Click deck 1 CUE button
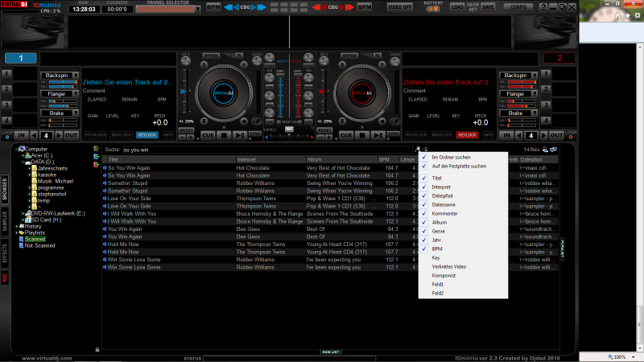This screenshot has width=644, height=362. [x=208, y=135]
